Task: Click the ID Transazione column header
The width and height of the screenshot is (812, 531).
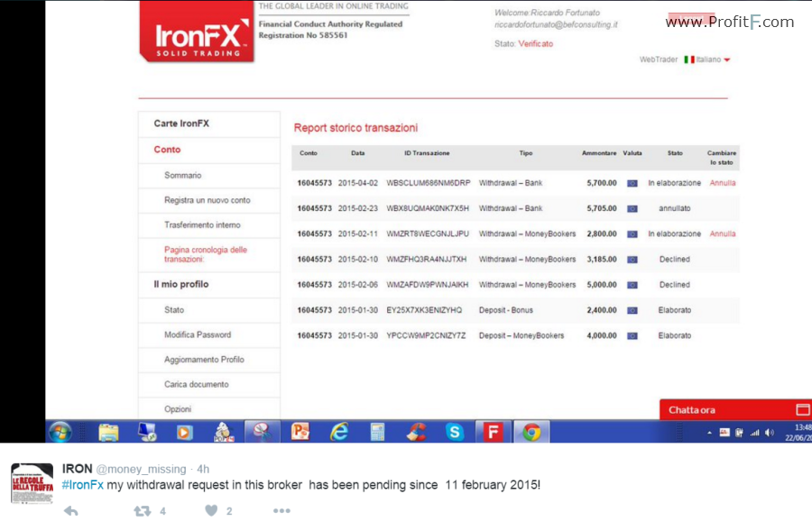Action: [x=427, y=153]
